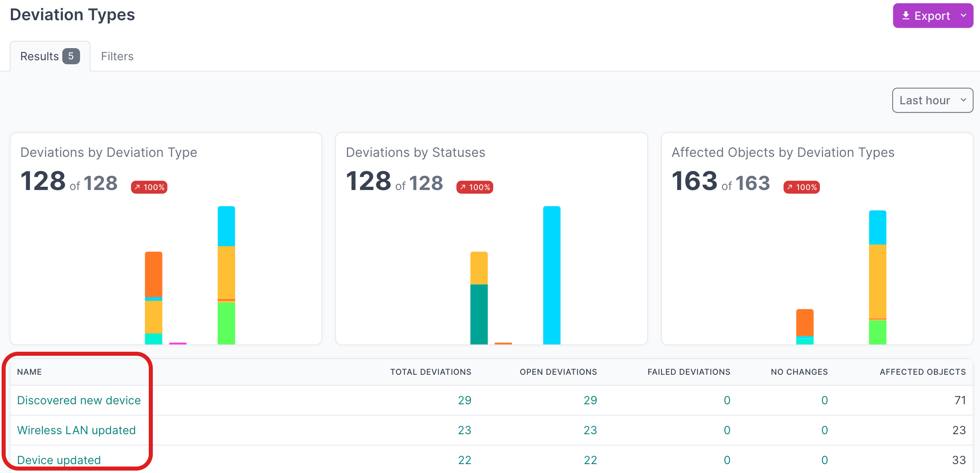Click the Results count badge 5
The height and width of the screenshot is (473, 980).
71,56
